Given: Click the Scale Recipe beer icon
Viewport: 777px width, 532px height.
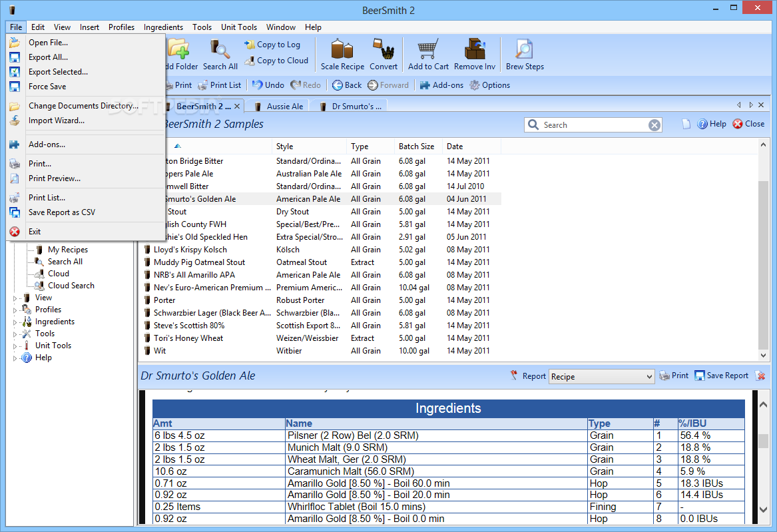Looking at the screenshot, I should pyautogui.click(x=342, y=55).
